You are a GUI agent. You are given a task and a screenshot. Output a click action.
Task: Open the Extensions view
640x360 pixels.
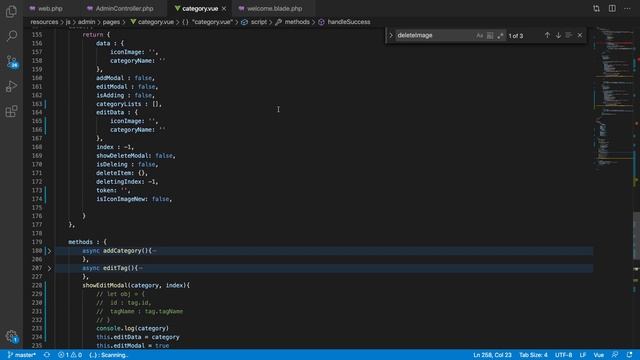tap(11, 111)
